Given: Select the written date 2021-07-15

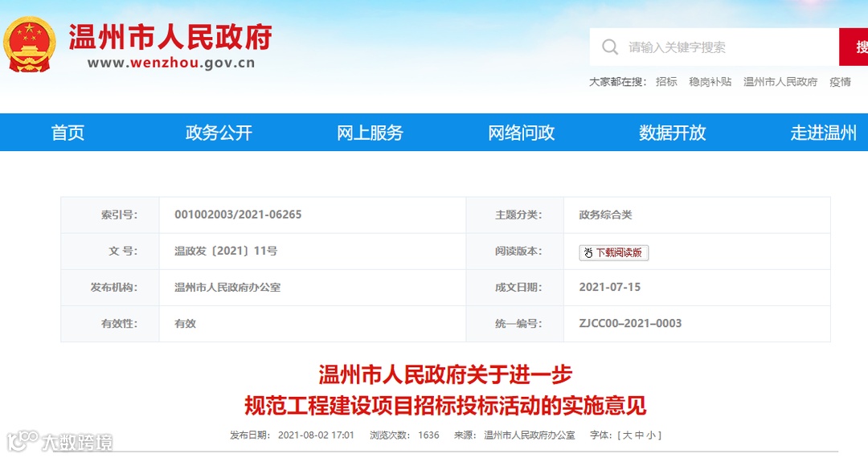Looking at the screenshot, I should (609, 287).
